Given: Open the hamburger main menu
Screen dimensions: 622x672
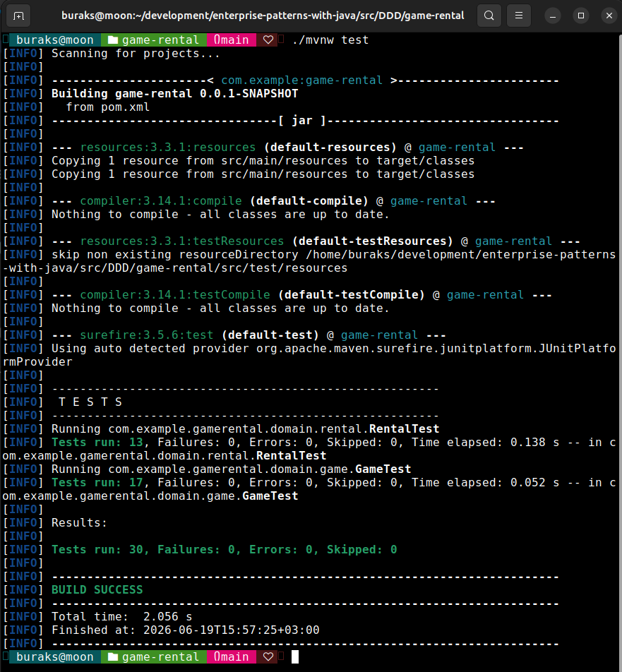Looking at the screenshot, I should click(x=519, y=16).
